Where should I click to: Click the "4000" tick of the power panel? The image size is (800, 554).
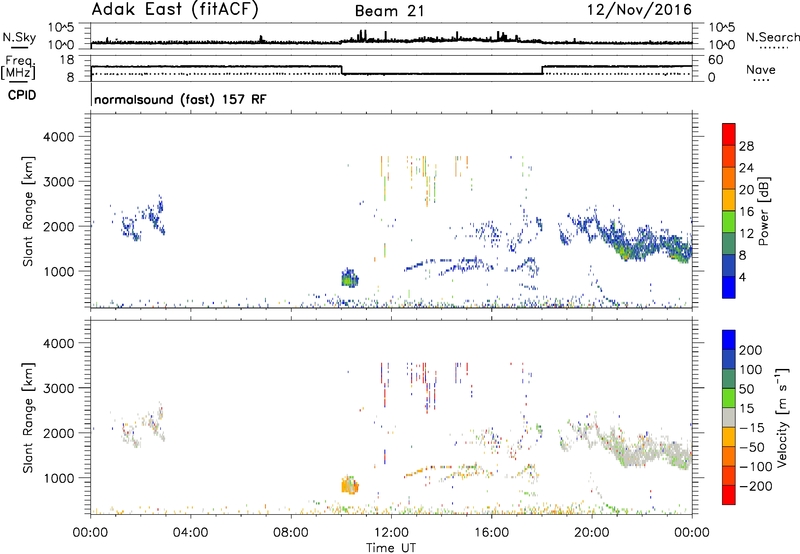[59, 137]
